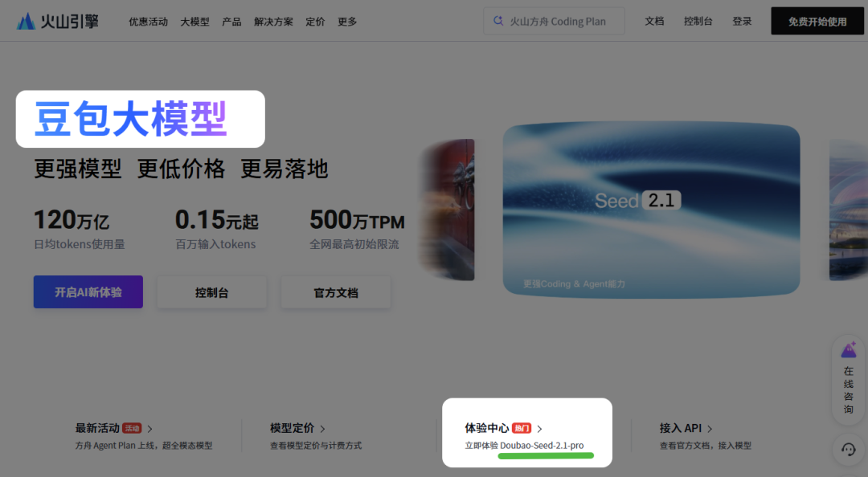Click the 控制台 button below stats
868x477 pixels.
[212, 292]
